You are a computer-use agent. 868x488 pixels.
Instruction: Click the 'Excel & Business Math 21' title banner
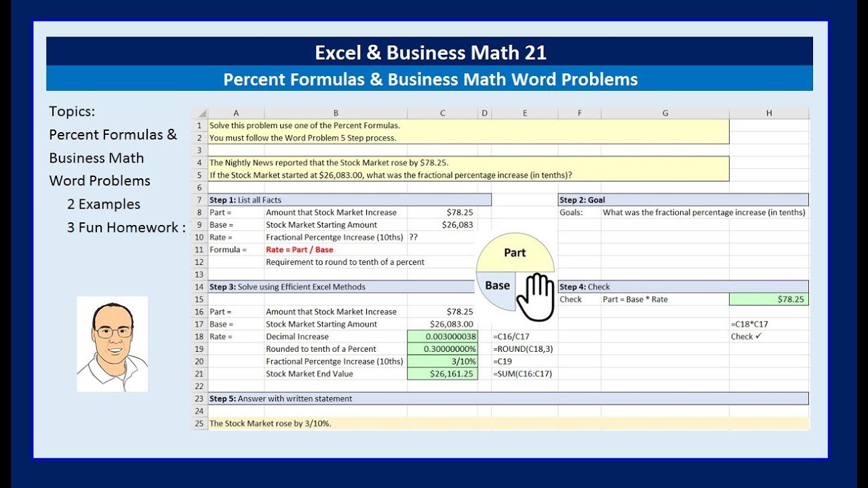(430, 52)
